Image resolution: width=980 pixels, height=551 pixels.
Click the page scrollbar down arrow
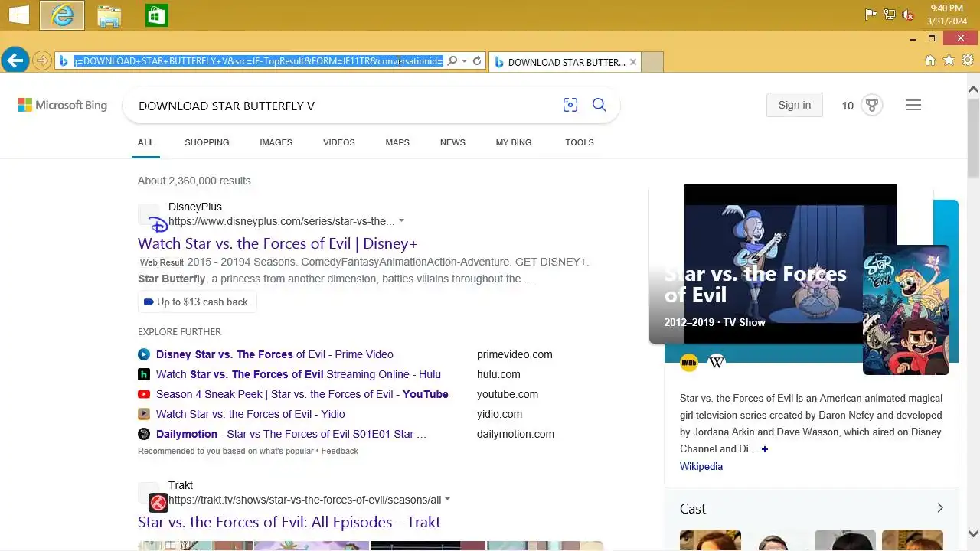click(973, 534)
